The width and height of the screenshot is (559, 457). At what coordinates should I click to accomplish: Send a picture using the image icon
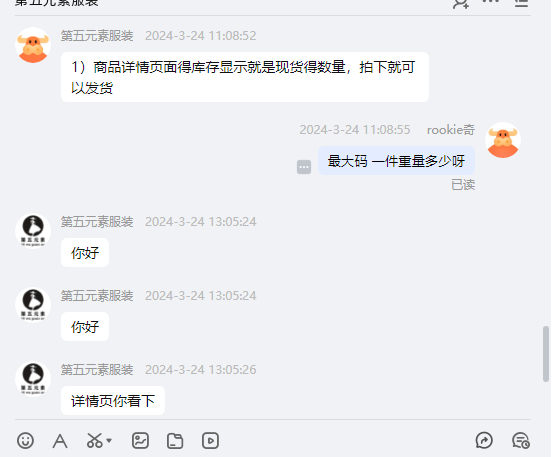(x=140, y=441)
